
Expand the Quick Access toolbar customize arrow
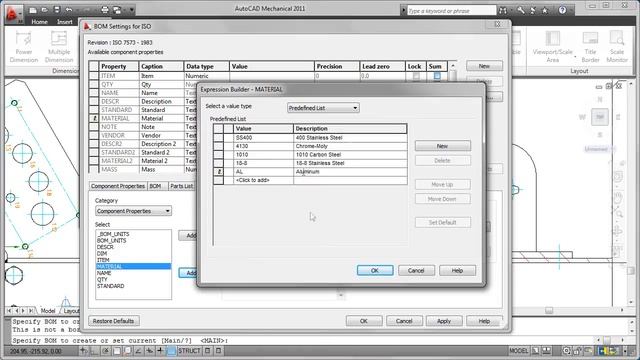(132, 10)
